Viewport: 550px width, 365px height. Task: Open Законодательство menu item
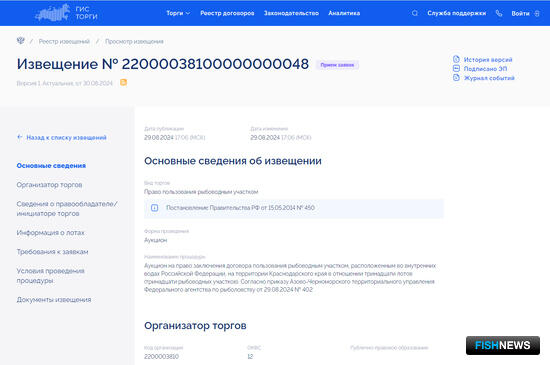(x=291, y=13)
